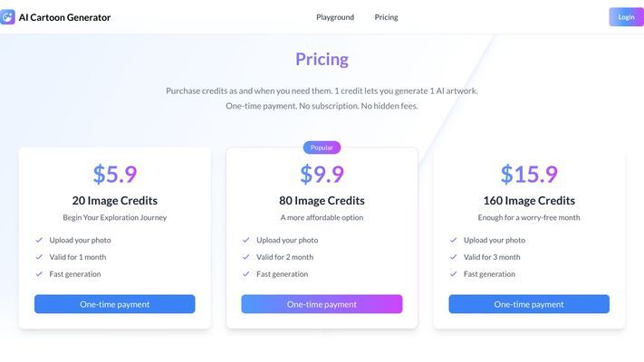Image resolution: width=644 pixels, height=362 pixels.
Task: Click the AI Cartoon Generator title text
Action: (x=64, y=17)
